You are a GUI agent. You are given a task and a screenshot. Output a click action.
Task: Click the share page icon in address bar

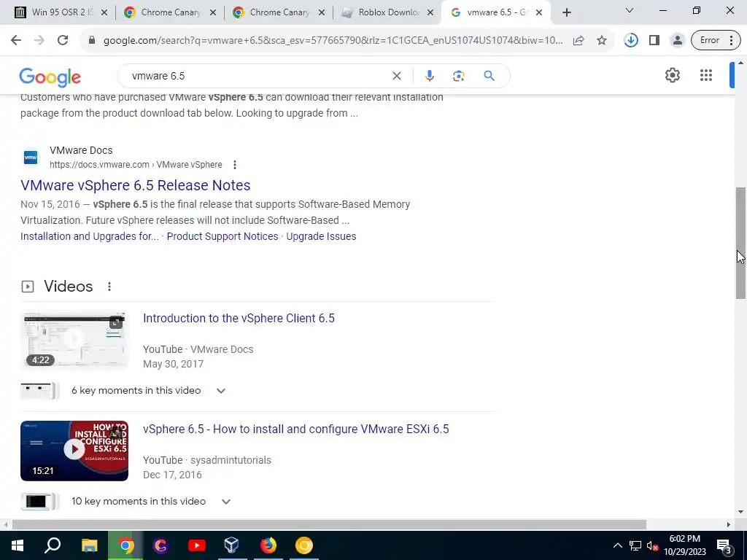pos(578,41)
